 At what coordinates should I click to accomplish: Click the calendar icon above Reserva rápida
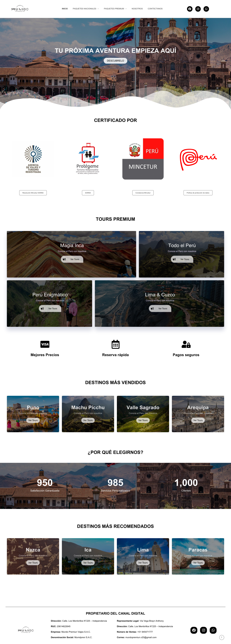click(x=115, y=344)
